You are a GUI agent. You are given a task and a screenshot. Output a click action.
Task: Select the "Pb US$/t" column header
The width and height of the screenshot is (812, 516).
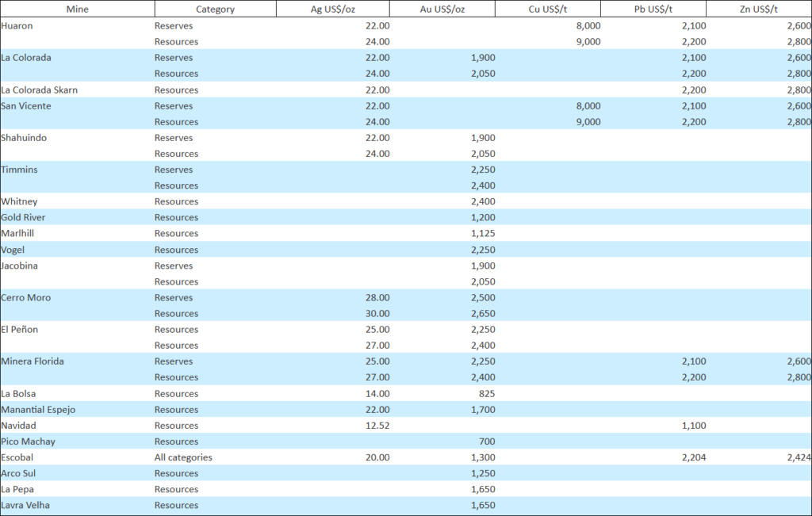pos(653,10)
